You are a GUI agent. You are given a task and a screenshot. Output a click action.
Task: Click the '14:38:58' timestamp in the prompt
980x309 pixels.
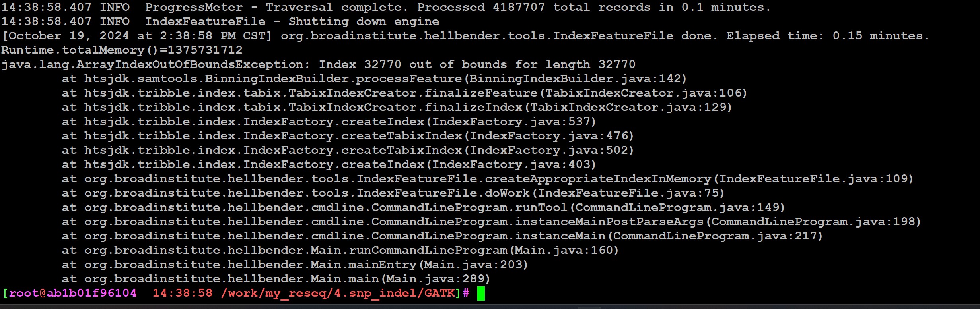183,293
